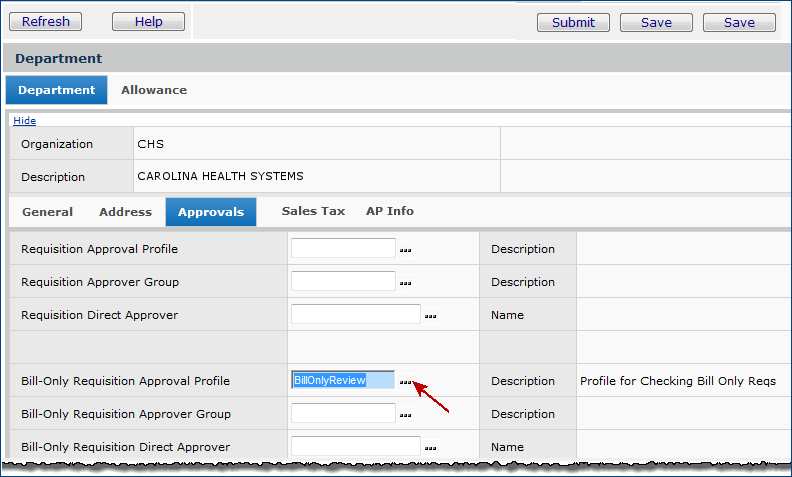The image size is (792, 477).
Task: Open the AP Info tab
Action: click(389, 211)
